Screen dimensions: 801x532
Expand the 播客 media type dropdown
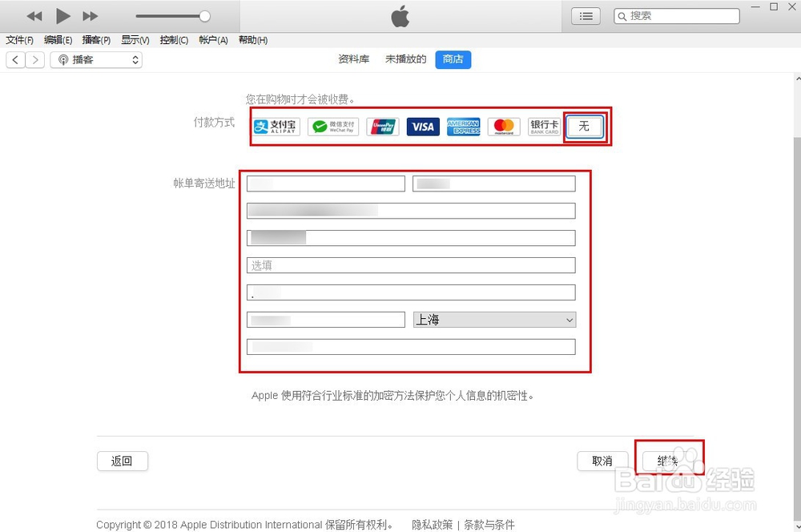[x=96, y=60]
